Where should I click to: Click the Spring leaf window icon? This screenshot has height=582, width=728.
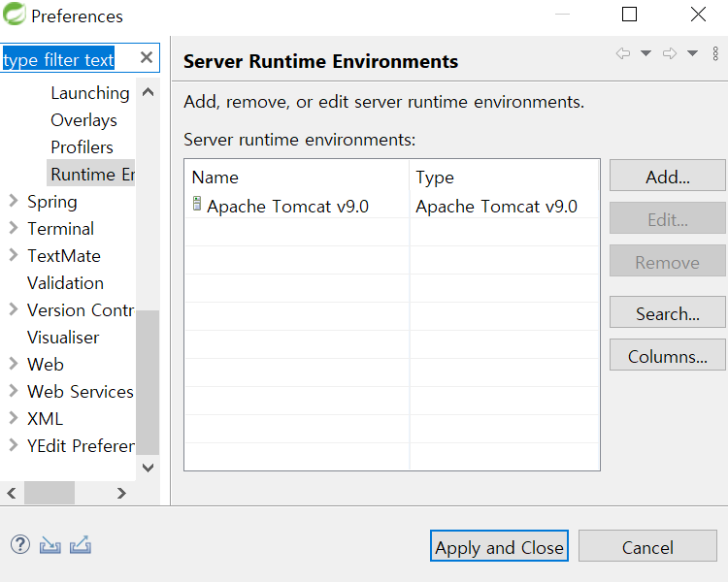point(14,14)
